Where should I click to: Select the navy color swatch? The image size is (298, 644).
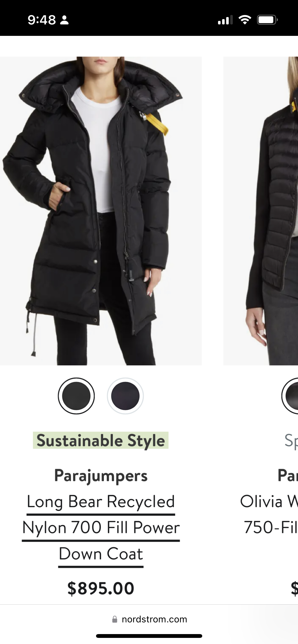pyautogui.click(x=125, y=396)
